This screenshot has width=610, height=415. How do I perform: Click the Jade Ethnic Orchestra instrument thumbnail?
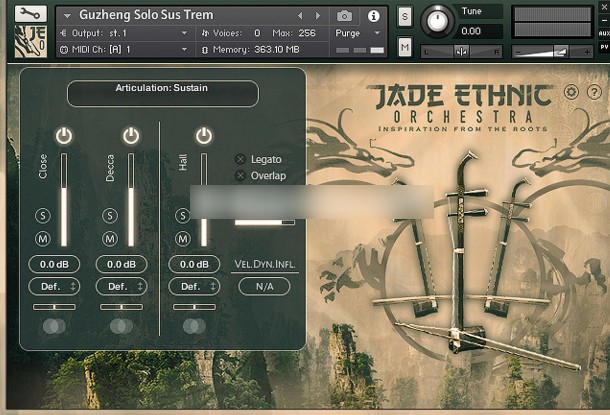[31, 42]
